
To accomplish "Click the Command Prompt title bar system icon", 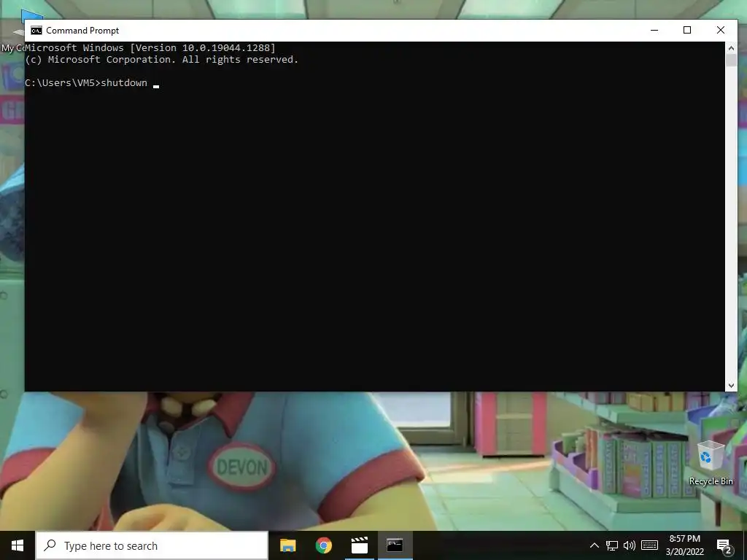I will click(36, 31).
